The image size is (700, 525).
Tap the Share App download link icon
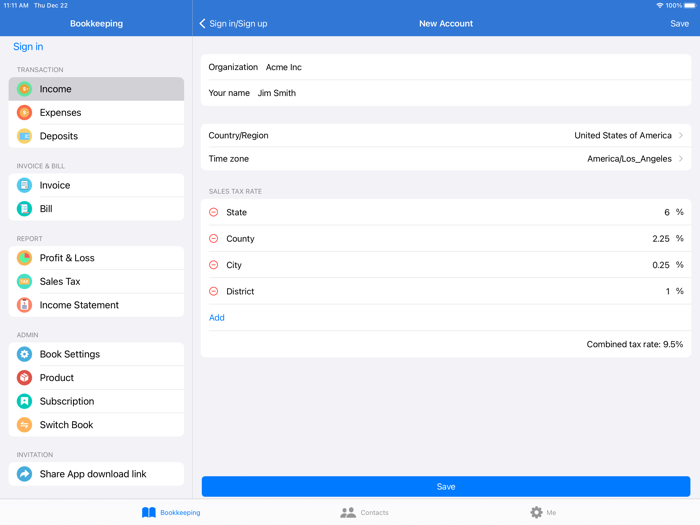click(x=25, y=474)
